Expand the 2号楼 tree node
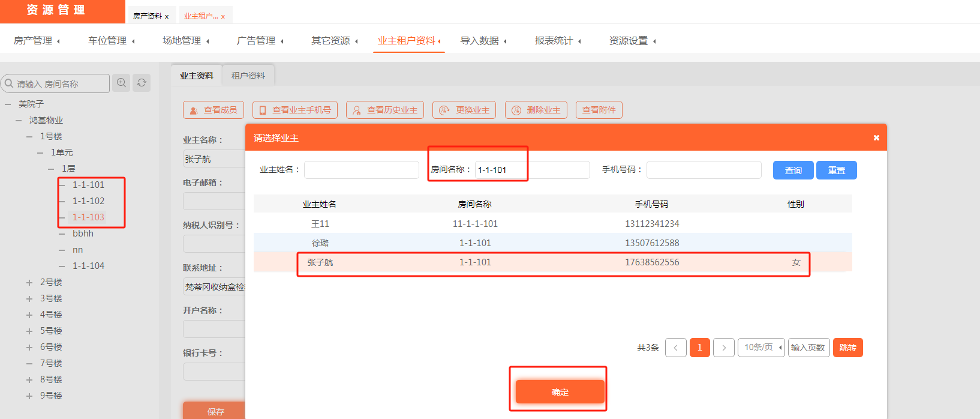The image size is (980, 419). (29, 283)
